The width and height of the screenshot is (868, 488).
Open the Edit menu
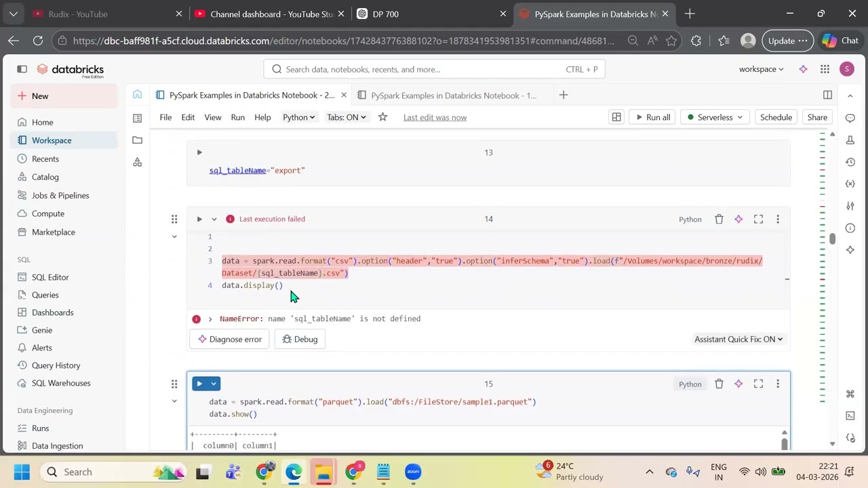(188, 117)
